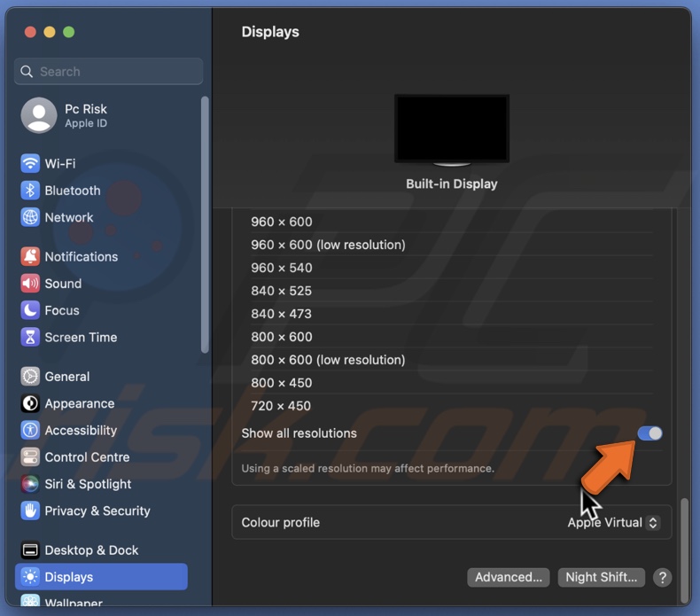This screenshot has height=616, width=700.
Task: Open Notifications bell icon
Action: (x=30, y=256)
